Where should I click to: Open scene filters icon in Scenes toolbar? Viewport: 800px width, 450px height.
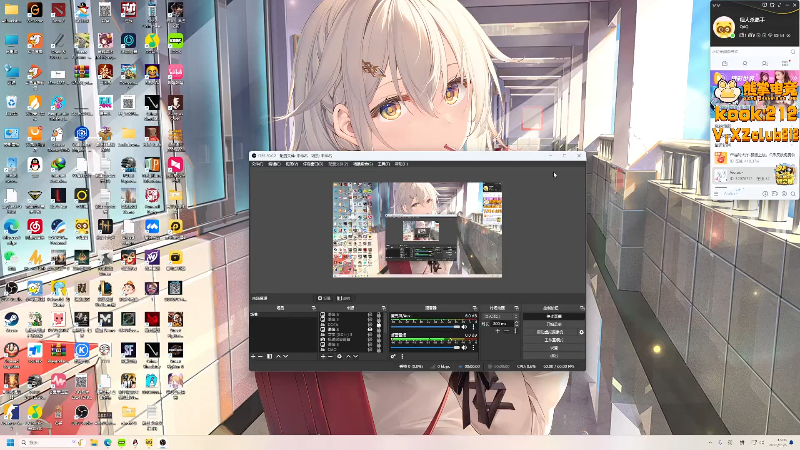click(269, 356)
